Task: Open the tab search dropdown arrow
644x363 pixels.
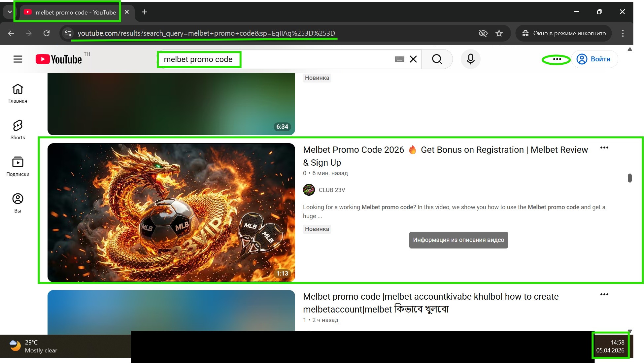Action: point(10,12)
